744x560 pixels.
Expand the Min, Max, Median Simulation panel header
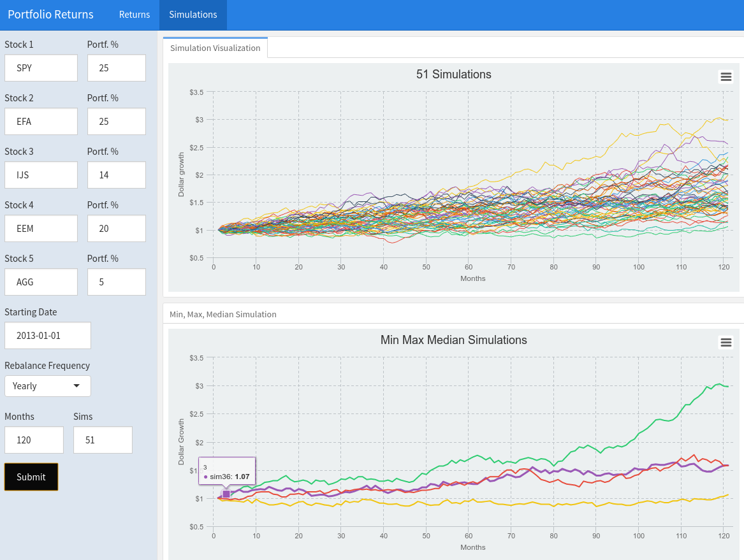pos(222,314)
